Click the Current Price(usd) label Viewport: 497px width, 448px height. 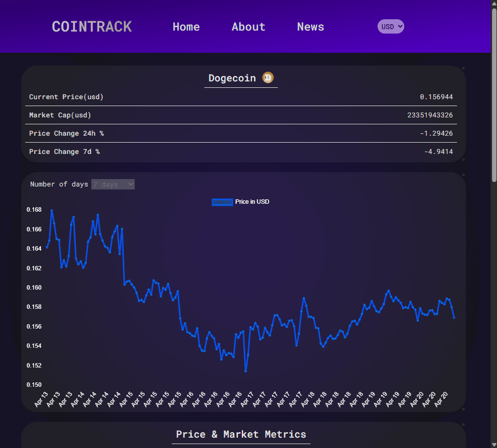[66, 97]
